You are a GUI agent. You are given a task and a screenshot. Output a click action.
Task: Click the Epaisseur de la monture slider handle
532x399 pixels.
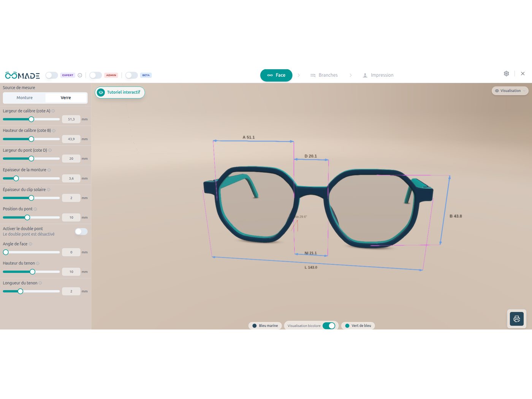pos(16,178)
